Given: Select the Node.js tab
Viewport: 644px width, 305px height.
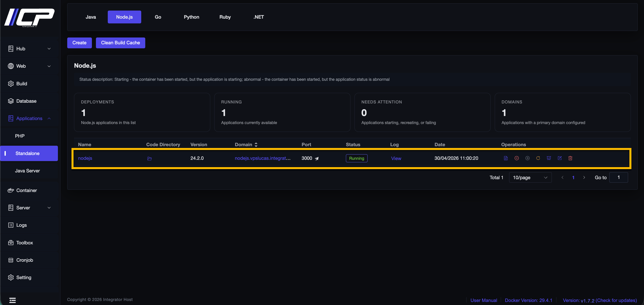Looking at the screenshot, I should (x=124, y=17).
